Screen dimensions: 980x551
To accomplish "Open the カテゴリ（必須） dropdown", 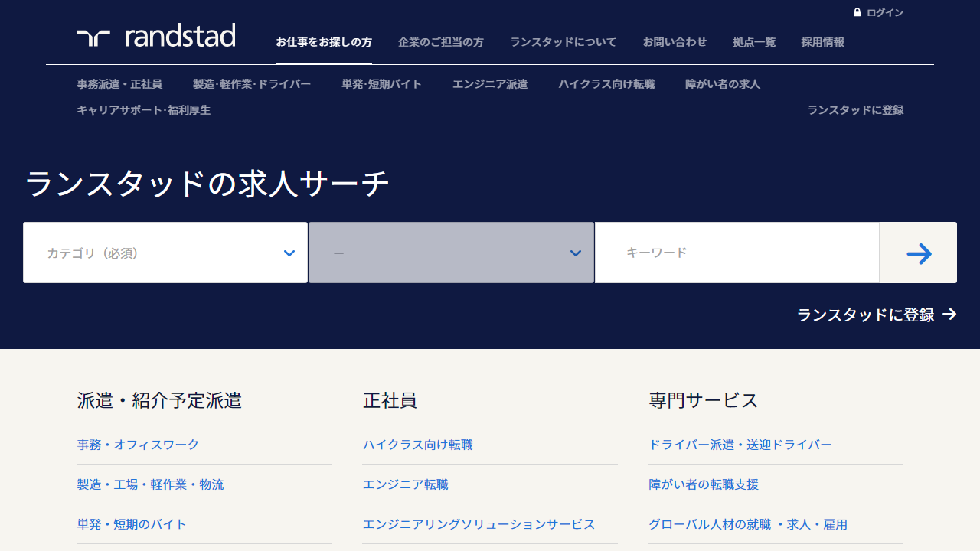I will click(x=165, y=253).
